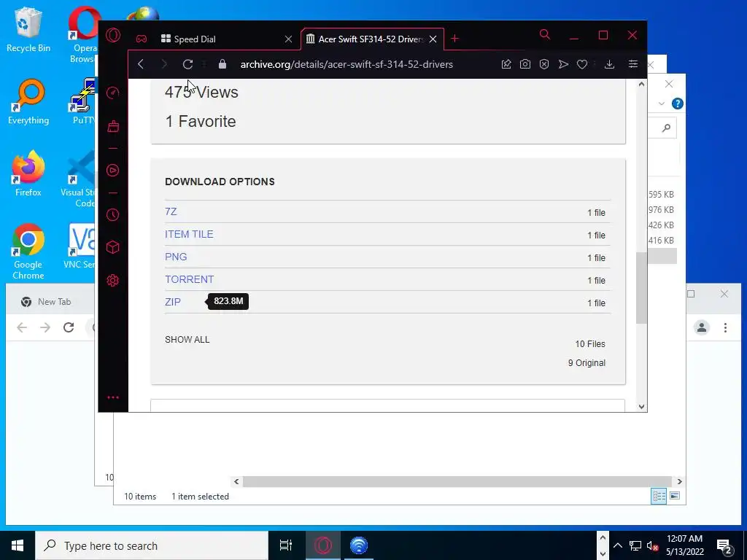The image size is (747, 560).
Task: Add page to bookmarks heart icon
Action: [581, 64]
